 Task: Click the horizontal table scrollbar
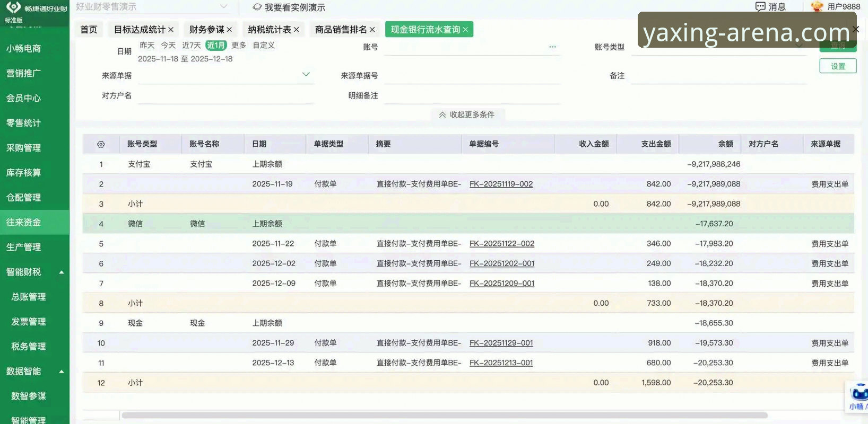coord(445,416)
